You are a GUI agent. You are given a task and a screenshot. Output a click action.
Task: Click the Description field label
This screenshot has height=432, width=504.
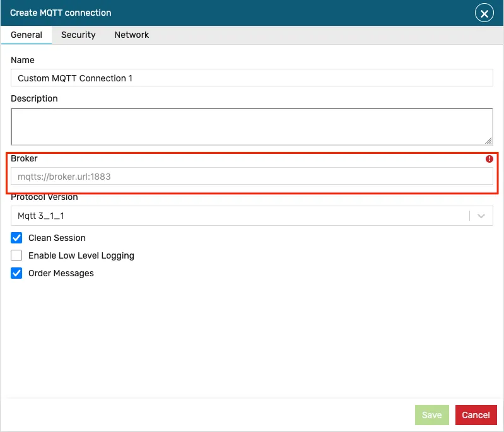tap(35, 98)
